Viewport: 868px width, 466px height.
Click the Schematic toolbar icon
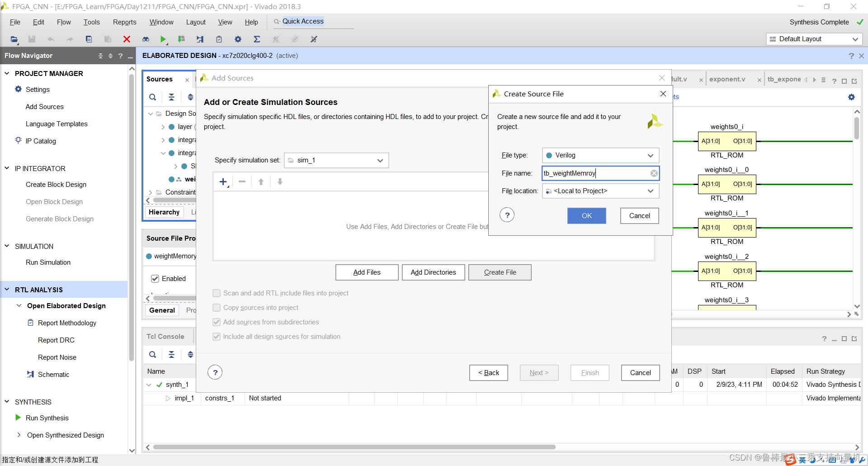pyautogui.click(x=200, y=39)
